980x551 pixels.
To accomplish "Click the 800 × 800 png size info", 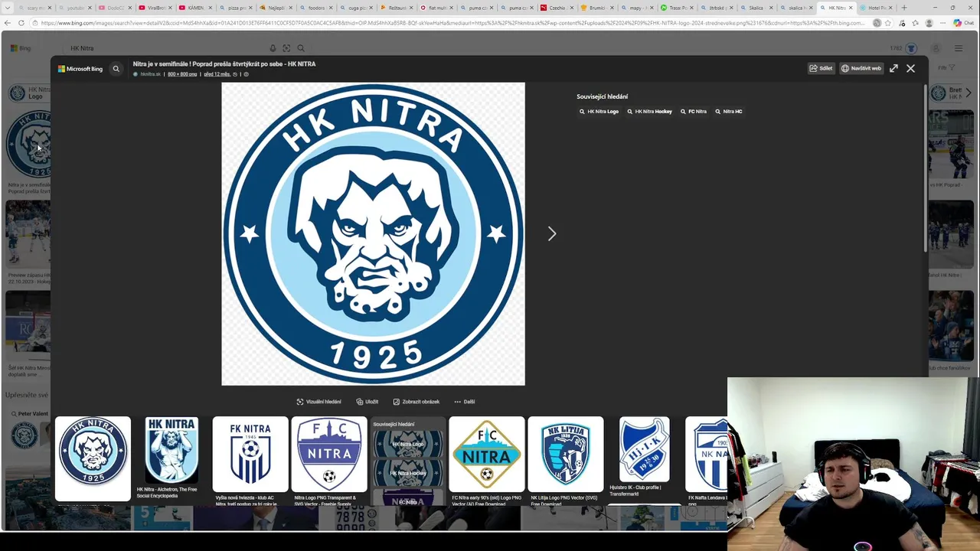I will (x=182, y=74).
